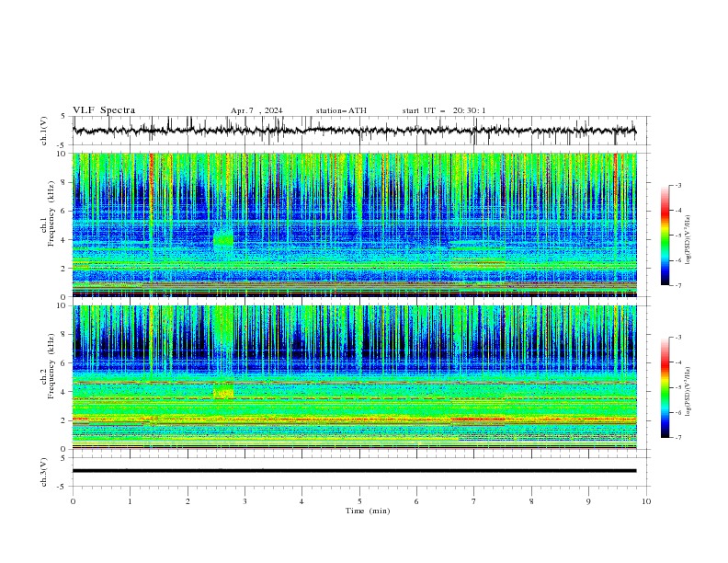Click the "VLF Spectra" title text
The width and height of the screenshot is (728, 563).
coord(104,110)
